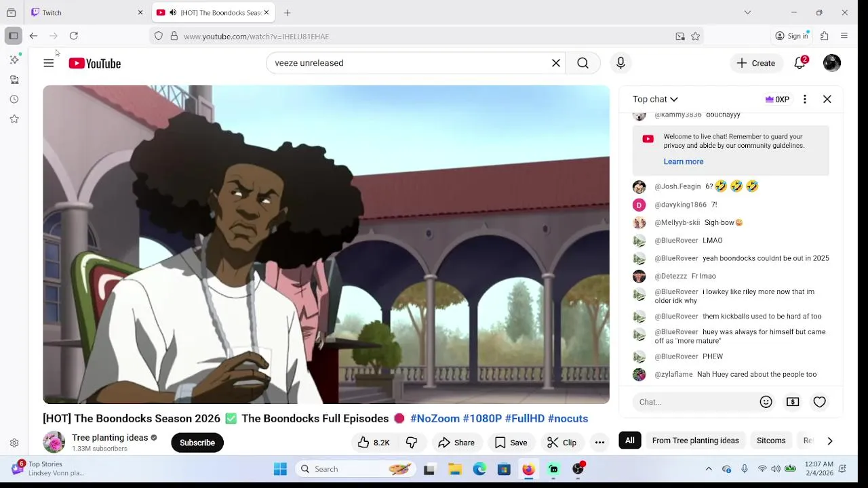Open AI chatbot sparkle in Firefox sidebar
This screenshot has height=488, width=868.
click(x=14, y=60)
